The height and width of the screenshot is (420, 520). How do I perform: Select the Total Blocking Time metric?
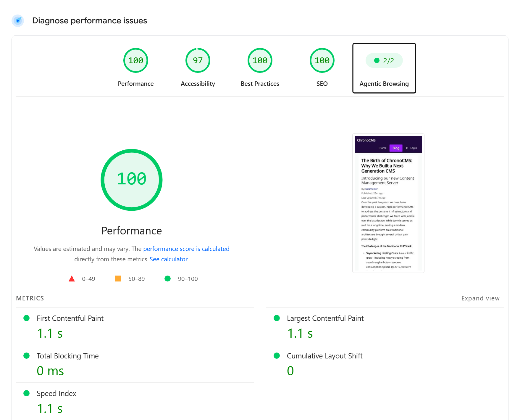click(68, 356)
